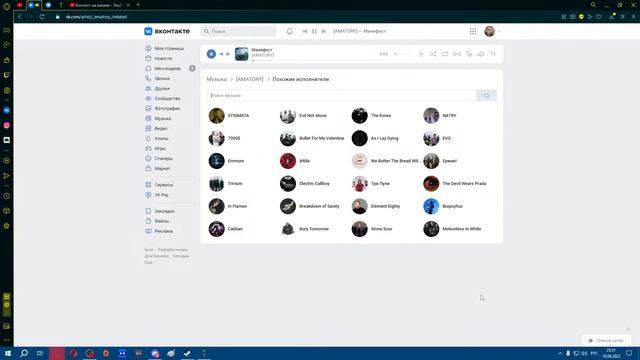Select the Motionless In White artist
The width and height of the screenshot is (640, 360).
tap(452, 229)
